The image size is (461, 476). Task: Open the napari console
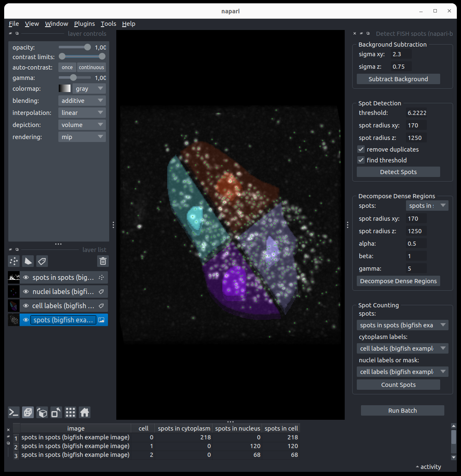[14, 412]
